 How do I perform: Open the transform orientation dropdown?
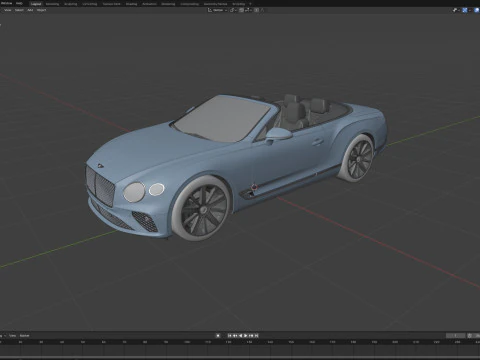click(x=217, y=10)
